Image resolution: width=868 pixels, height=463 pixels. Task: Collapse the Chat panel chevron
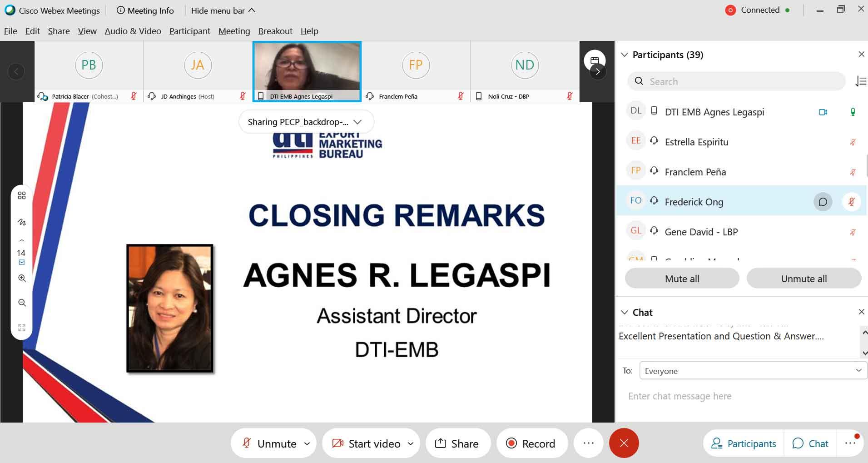tap(625, 312)
